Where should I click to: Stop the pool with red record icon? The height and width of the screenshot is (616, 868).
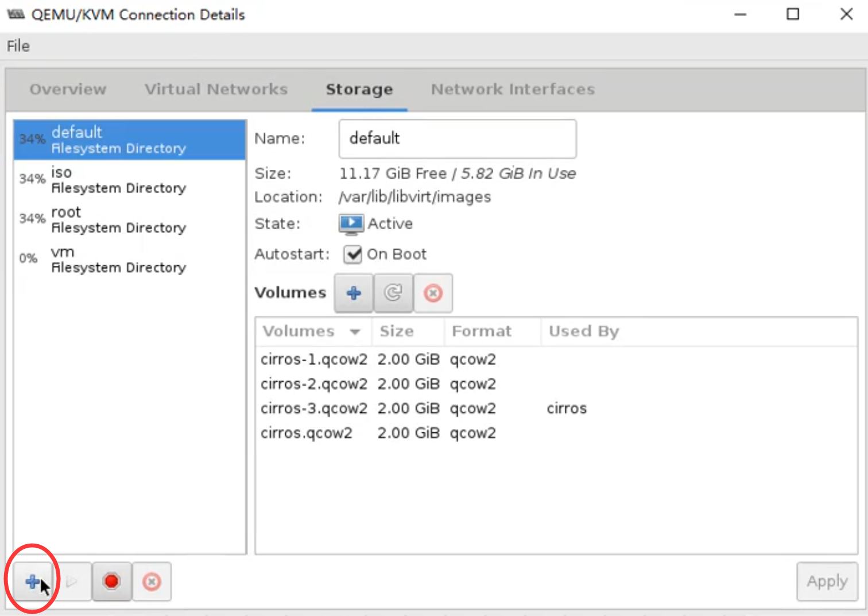pos(112,582)
